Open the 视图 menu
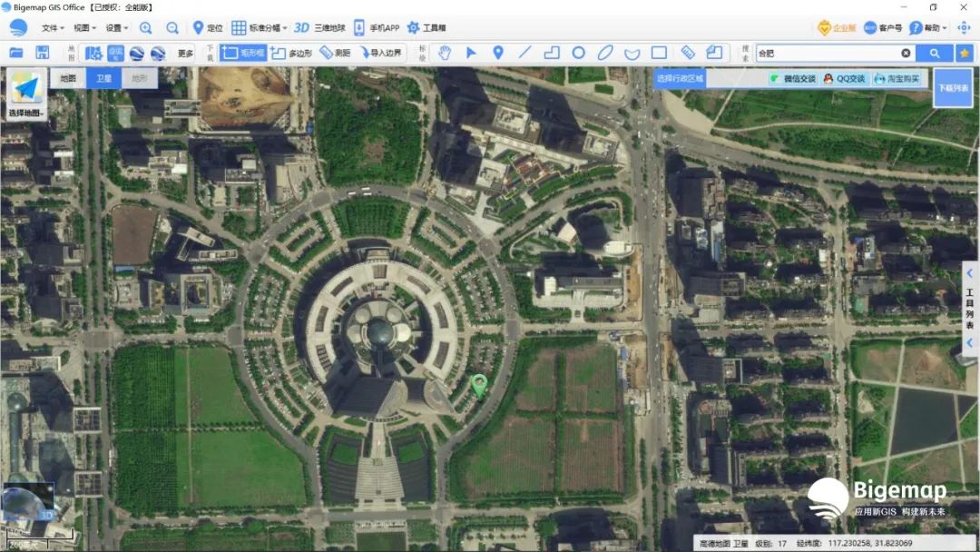 [x=84, y=27]
